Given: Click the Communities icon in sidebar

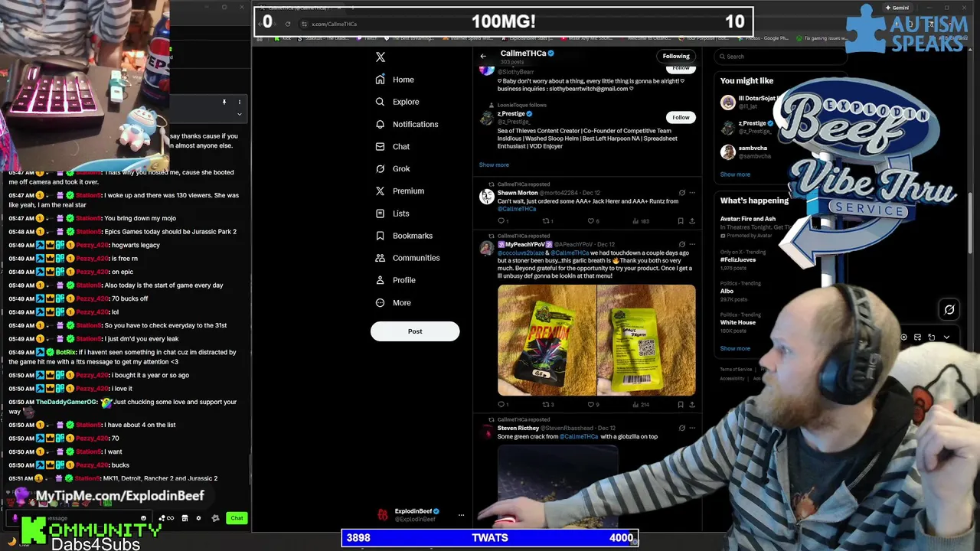Looking at the screenshot, I should (381, 258).
